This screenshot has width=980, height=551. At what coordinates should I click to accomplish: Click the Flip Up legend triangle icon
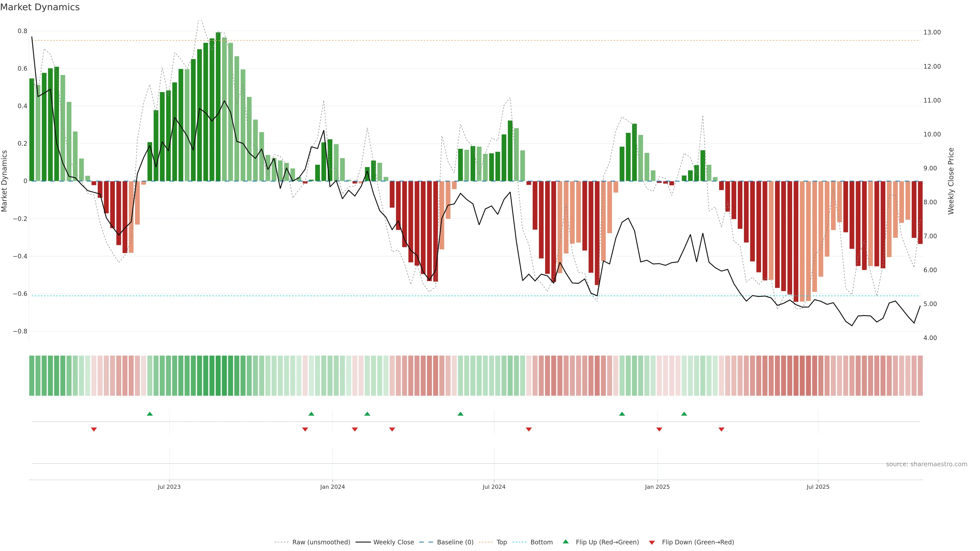pos(566,542)
